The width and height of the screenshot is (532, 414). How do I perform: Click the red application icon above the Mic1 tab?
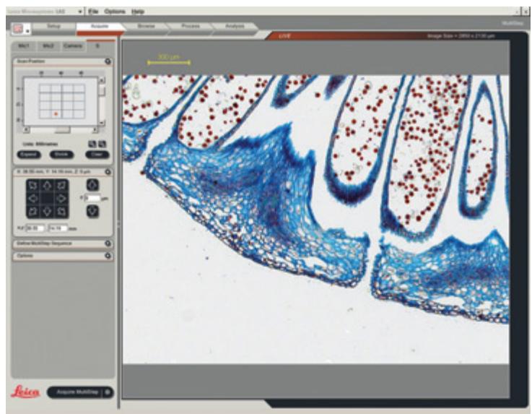[x=17, y=29]
